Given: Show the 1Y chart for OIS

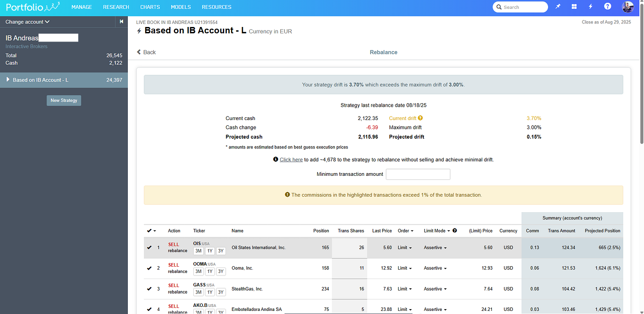Looking at the screenshot, I should tap(210, 251).
